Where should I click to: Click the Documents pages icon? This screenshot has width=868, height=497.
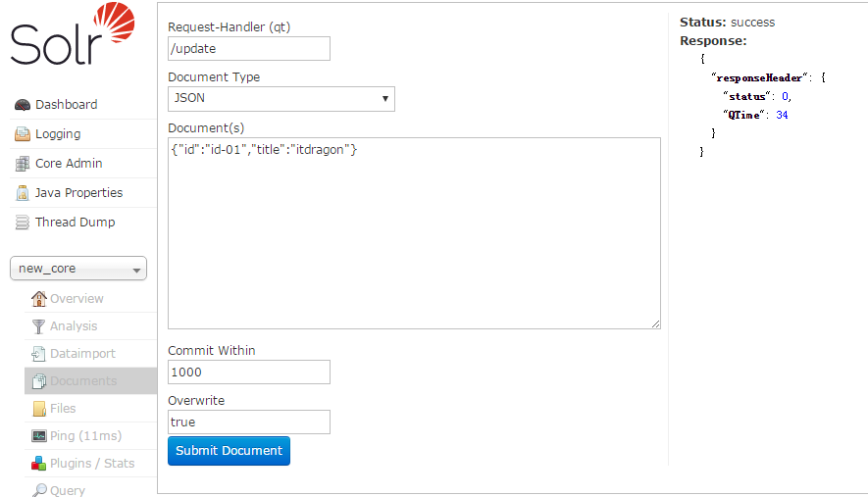click(39, 380)
